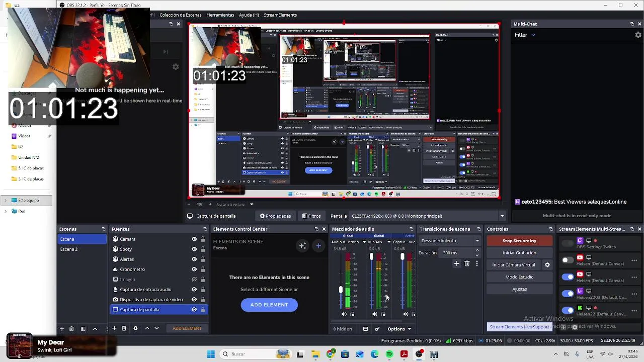Open Ajustes settings button
Screen dimensions: 644x362
point(520,289)
